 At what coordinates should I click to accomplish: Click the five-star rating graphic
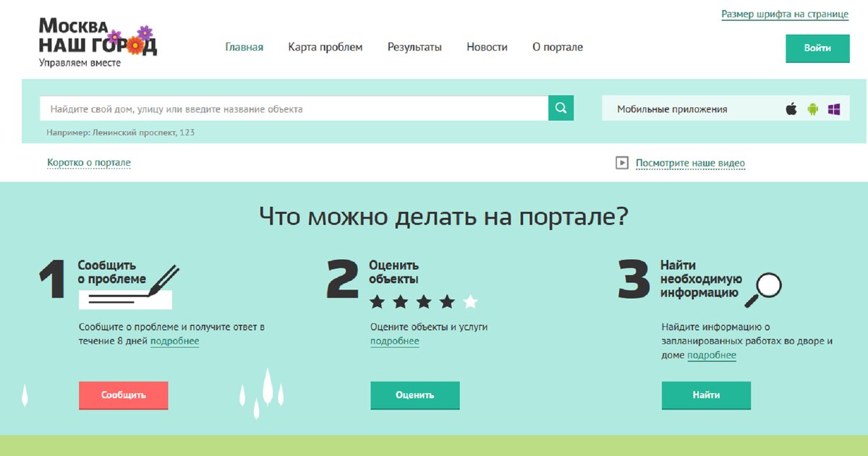click(423, 301)
